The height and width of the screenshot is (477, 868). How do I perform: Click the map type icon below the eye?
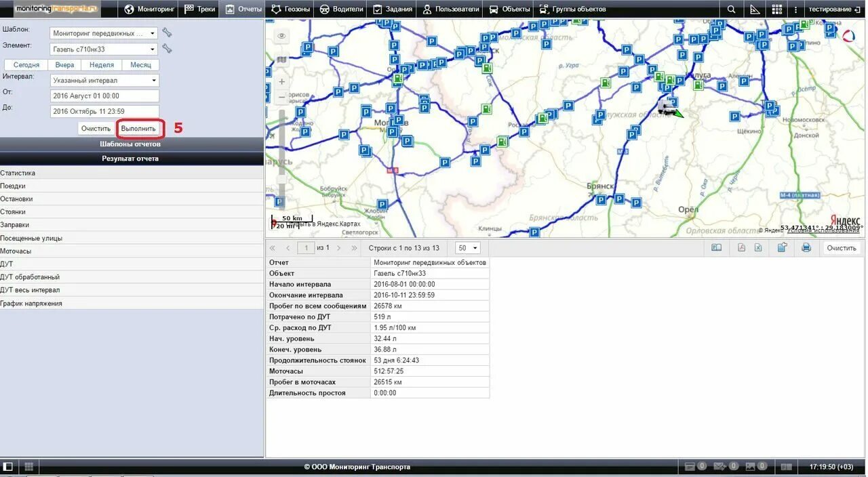281,60
